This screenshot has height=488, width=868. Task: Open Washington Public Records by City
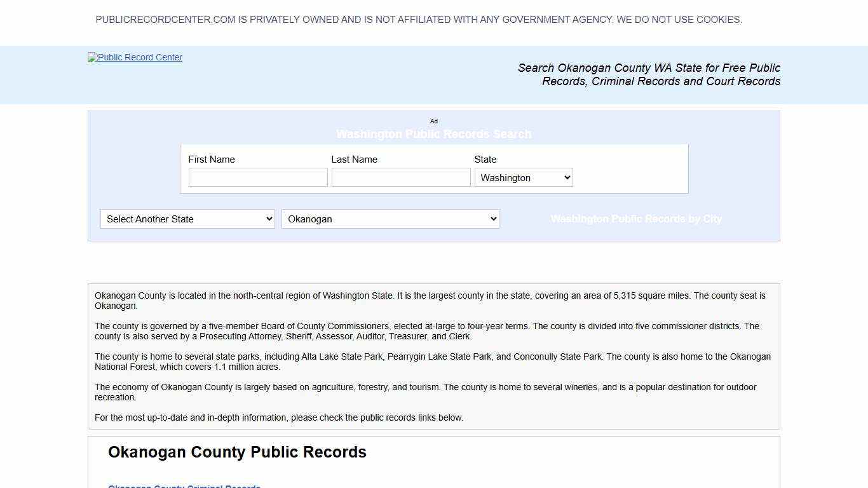[x=636, y=219]
